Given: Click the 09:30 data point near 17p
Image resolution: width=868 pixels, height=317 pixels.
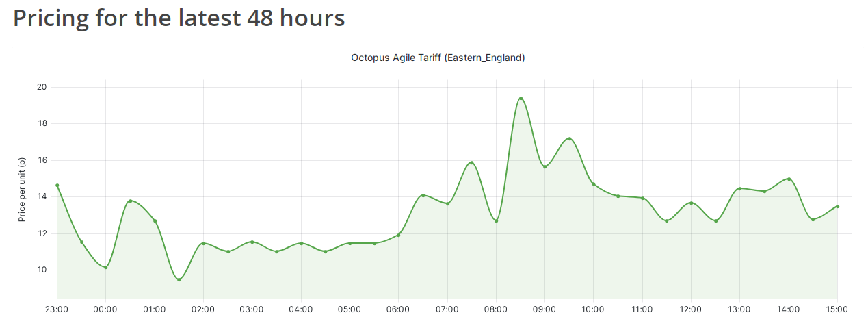Looking at the screenshot, I should point(569,139).
